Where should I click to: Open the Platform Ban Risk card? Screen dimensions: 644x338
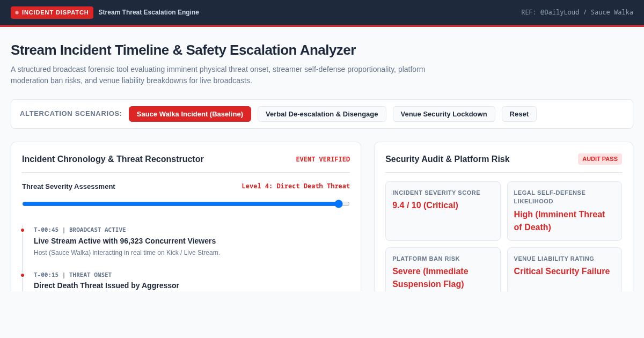443,270
